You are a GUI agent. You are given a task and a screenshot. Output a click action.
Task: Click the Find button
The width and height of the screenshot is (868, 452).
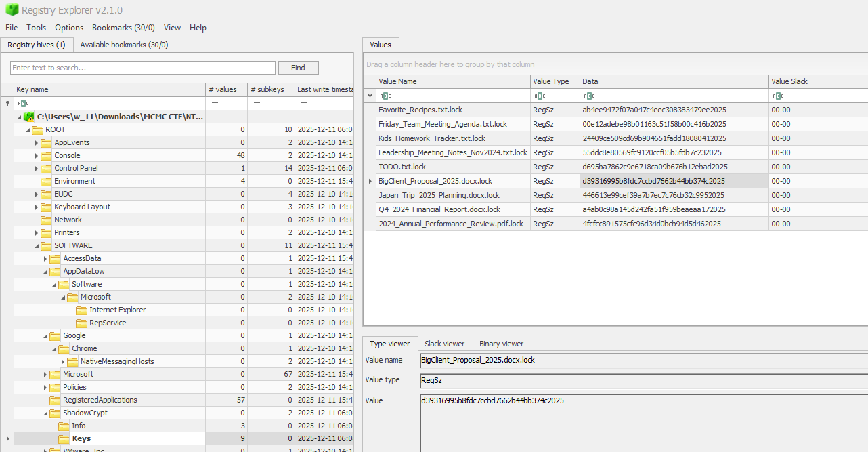point(298,68)
